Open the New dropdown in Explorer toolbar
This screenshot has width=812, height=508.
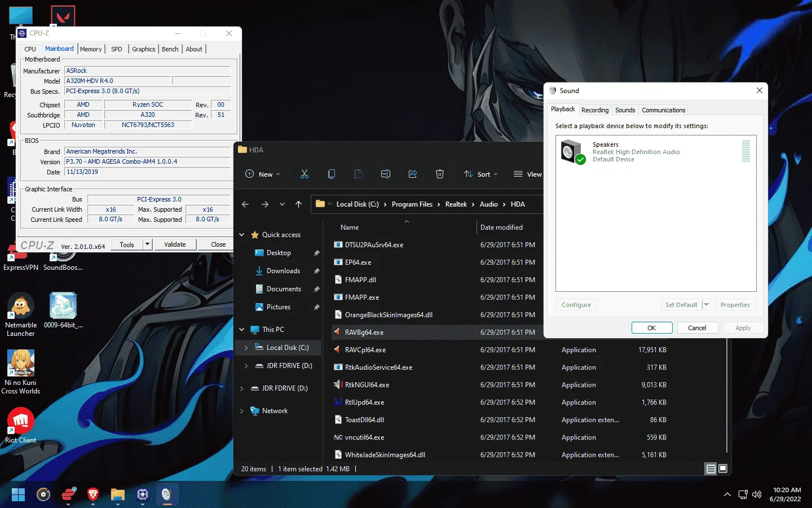[262, 174]
